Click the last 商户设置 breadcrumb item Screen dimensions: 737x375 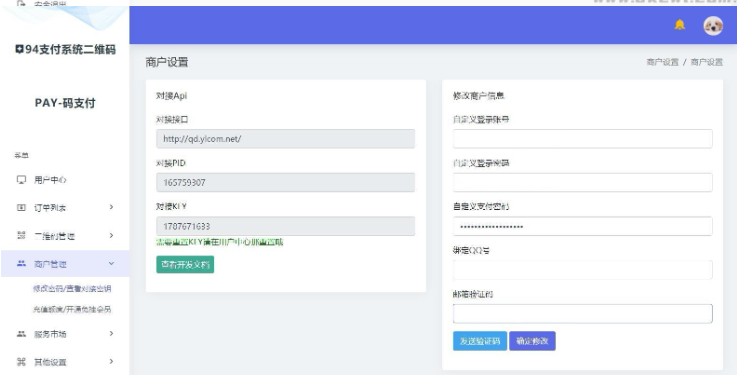706,62
